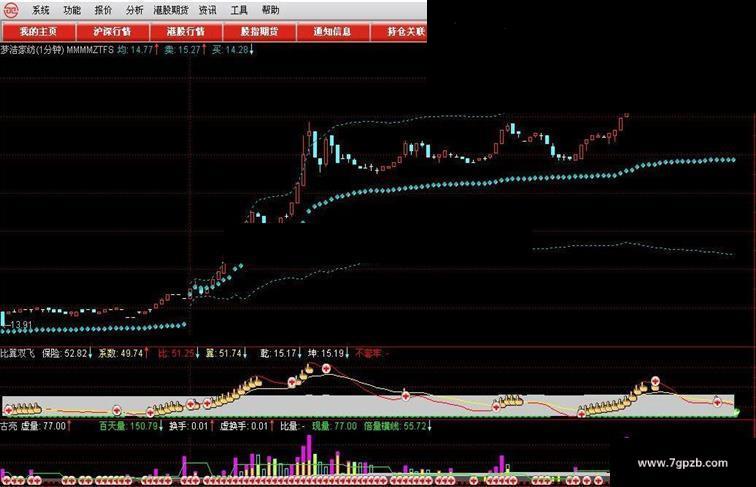Open the 分析 menu
The width and height of the screenshot is (756, 487).
pos(135,10)
